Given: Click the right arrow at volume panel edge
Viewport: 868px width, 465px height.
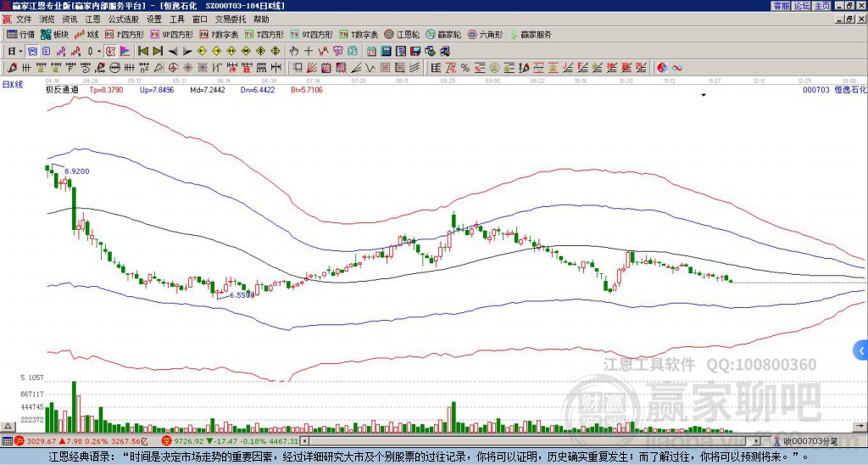Looking at the screenshot, I should (860, 426).
